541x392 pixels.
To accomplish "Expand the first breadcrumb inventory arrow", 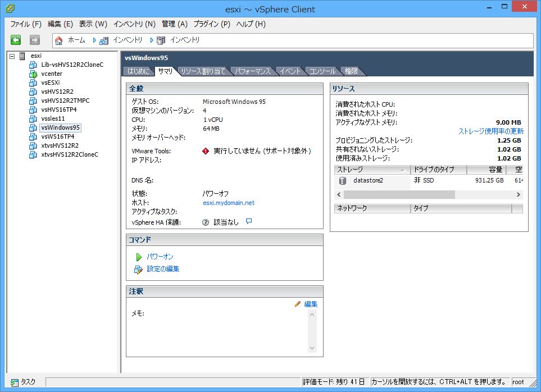I will (94, 40).
